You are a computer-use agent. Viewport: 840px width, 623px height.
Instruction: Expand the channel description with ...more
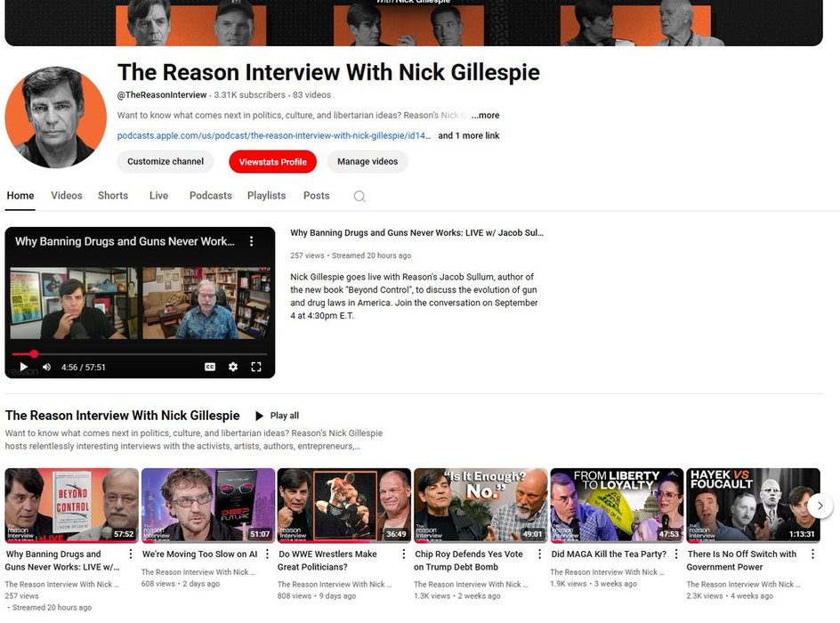point(485,115)
